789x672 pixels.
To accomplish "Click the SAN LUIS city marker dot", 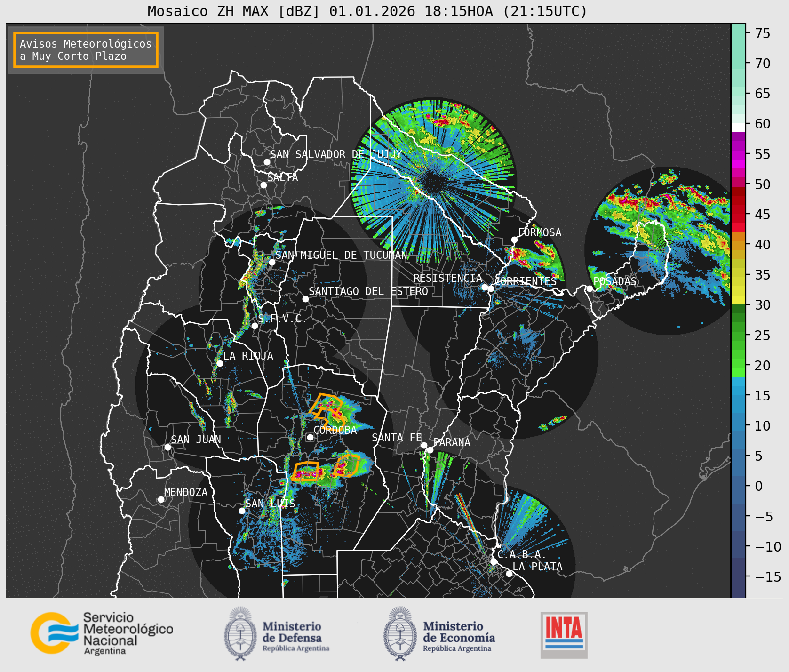I will point(242,511).
